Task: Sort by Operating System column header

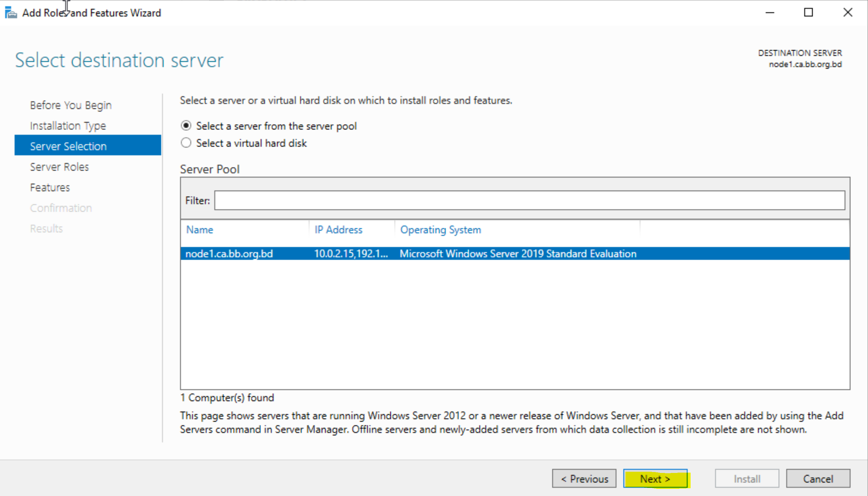Action: [x=441, y=230]
